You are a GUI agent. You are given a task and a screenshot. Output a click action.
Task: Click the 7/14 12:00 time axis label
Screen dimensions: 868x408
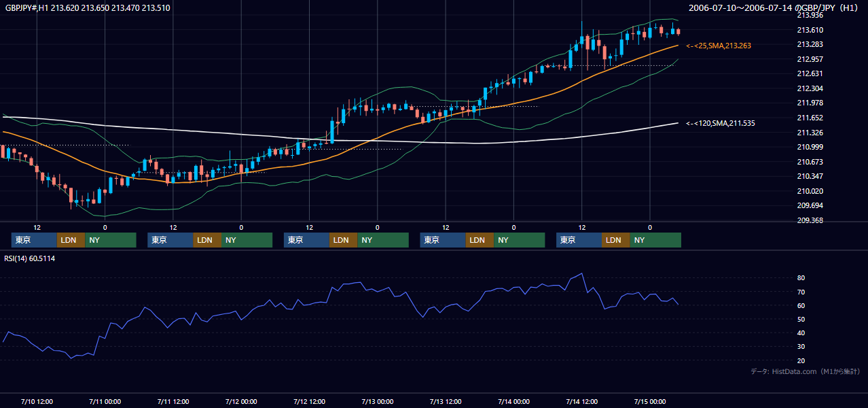pyautogui.click(x=582, y=401)
